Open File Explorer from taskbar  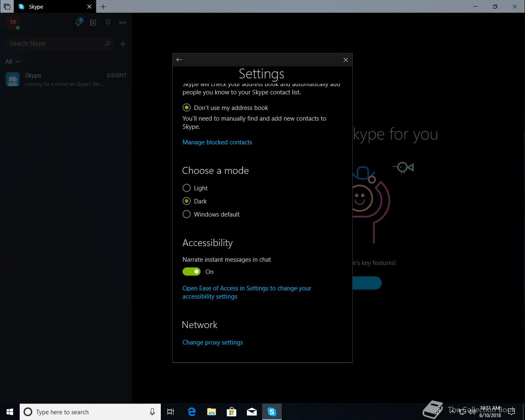tap(211, 412)
